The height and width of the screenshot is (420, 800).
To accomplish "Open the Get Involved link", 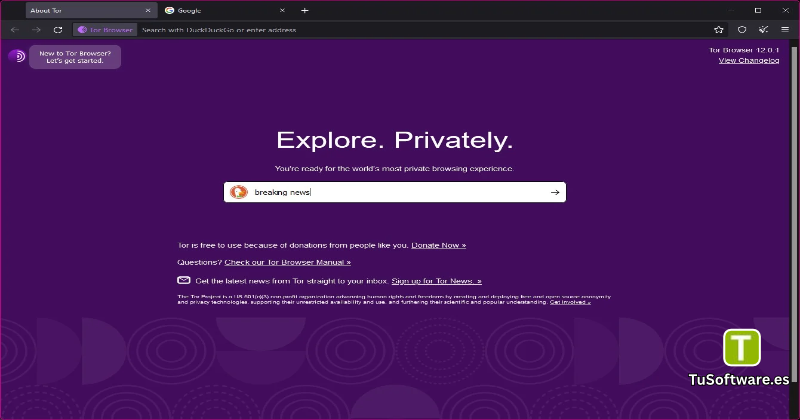I will pyautogui.click(x=570, y=302).
